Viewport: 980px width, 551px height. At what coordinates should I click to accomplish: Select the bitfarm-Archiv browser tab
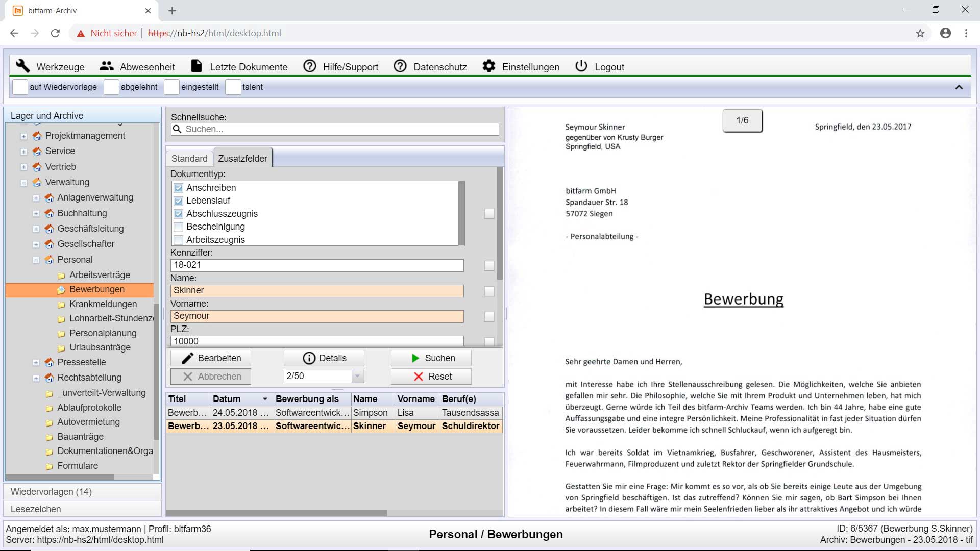[x=82, y=11]
